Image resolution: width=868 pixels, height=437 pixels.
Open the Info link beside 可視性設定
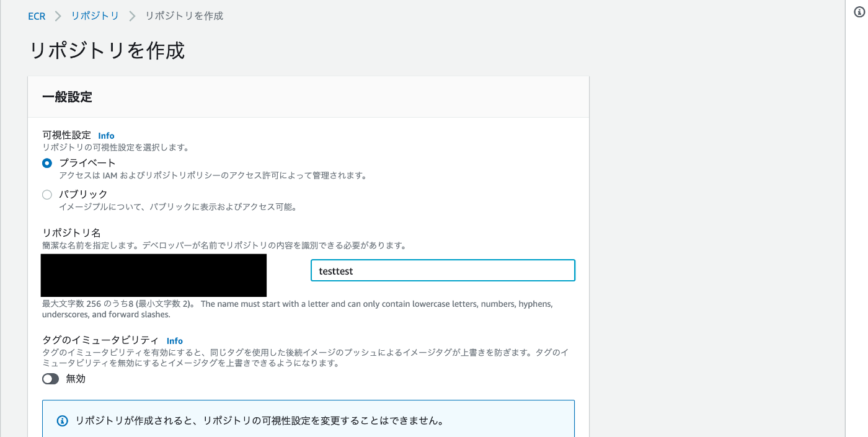(x=106, y=136)
